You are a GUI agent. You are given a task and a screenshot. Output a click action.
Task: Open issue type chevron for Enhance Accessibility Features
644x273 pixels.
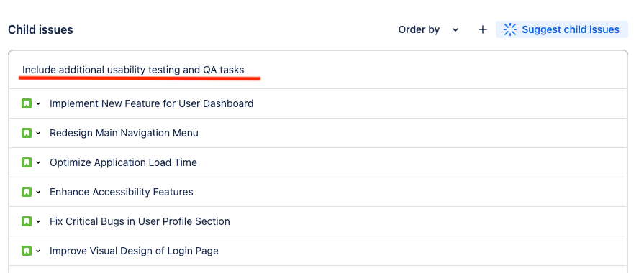coord(38,193)
